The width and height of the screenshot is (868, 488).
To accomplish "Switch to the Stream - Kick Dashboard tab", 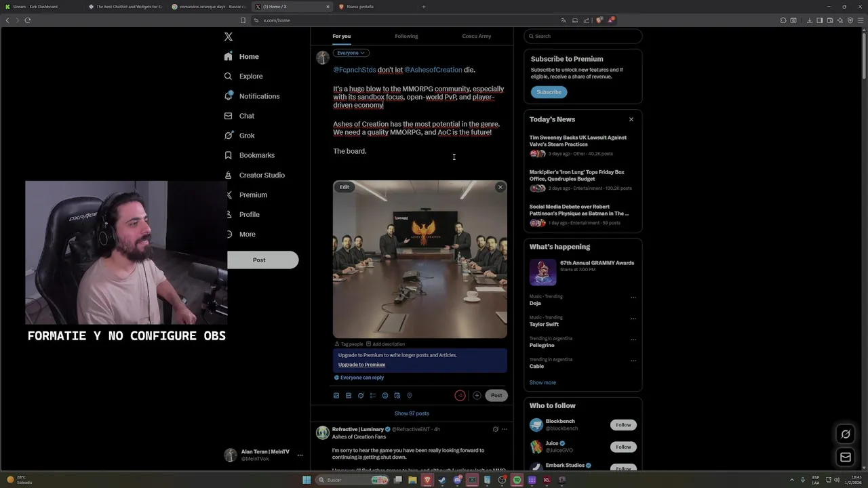I will click(41, 7).
